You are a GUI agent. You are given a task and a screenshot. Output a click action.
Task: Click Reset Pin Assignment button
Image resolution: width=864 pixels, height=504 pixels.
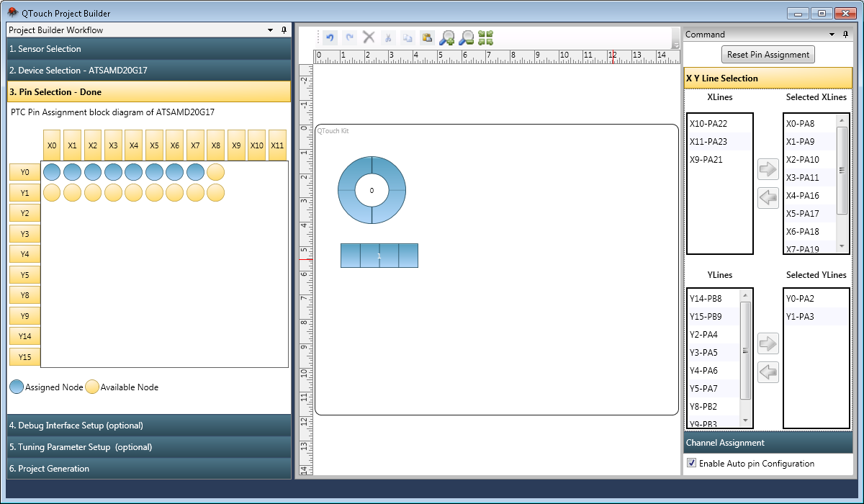(x=768, y=54)
